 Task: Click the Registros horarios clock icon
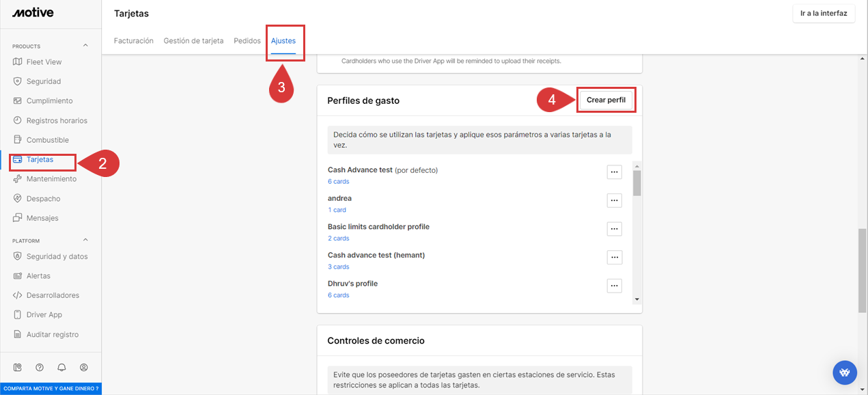[x=18, y=120]
